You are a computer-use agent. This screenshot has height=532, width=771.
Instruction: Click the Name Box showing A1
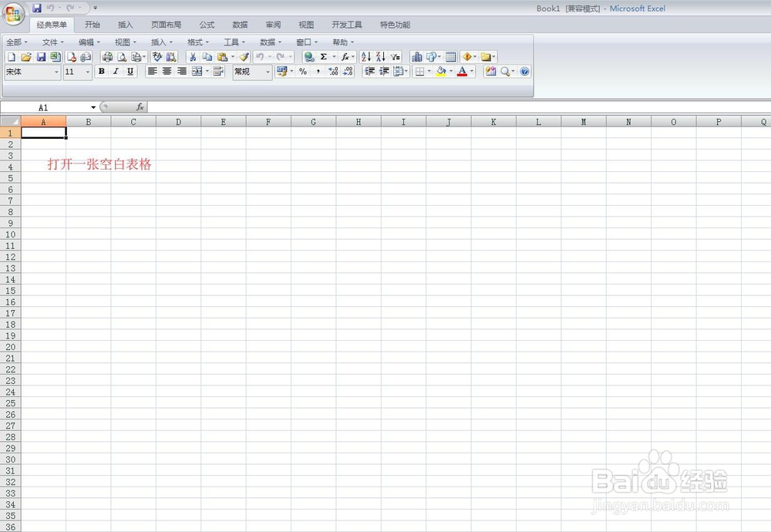click(43, 107)
